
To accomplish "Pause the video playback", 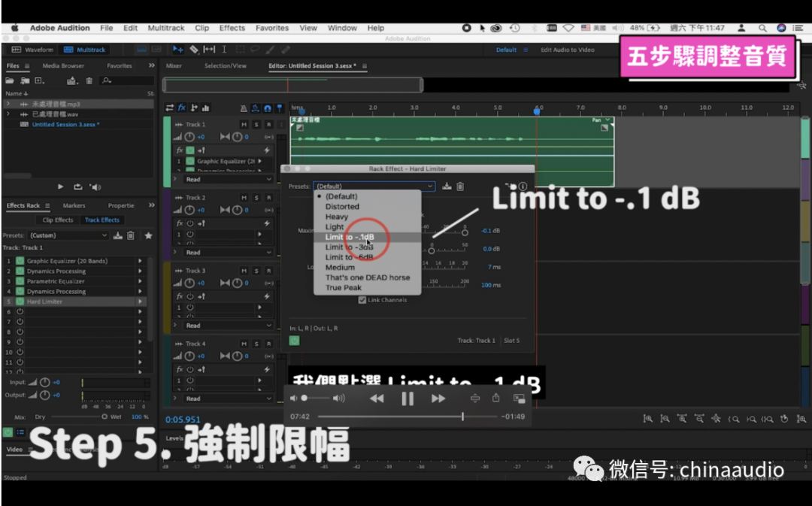I will [x=408, y=398].
